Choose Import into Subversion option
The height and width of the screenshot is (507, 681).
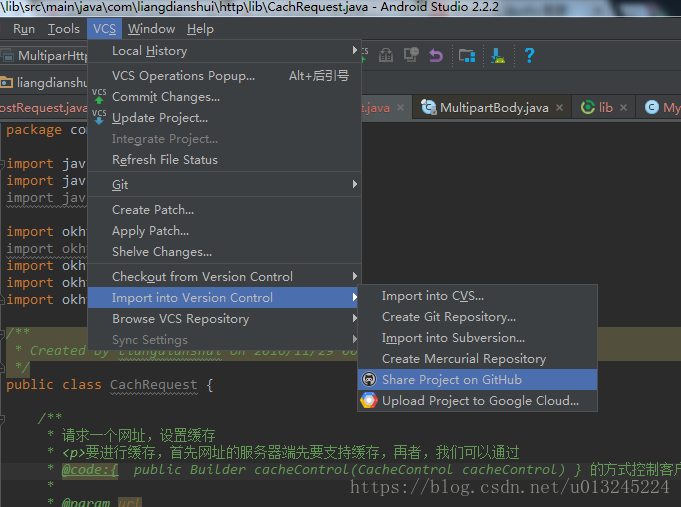click(x=477, y=338)
